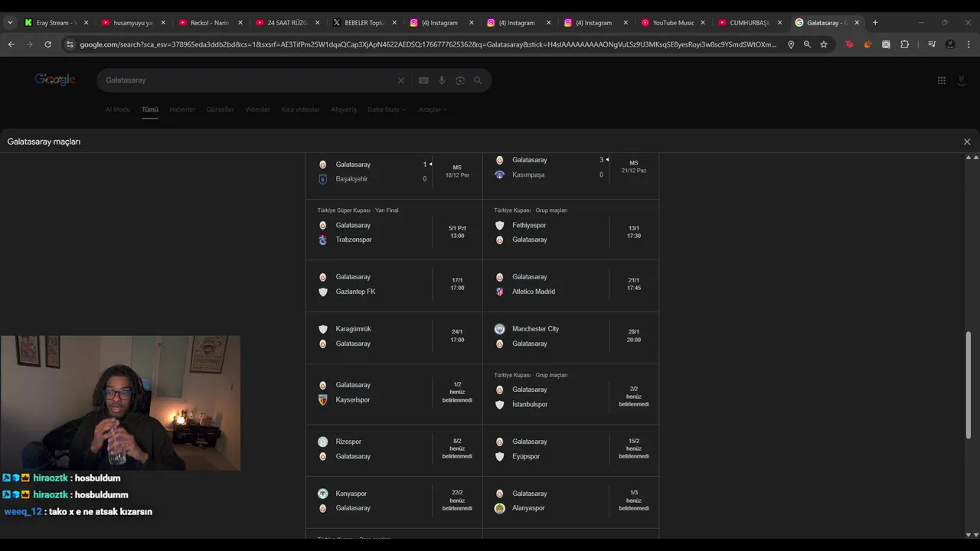
Task: Switch to Videolar tab
Action: click(x=258, y=109)
